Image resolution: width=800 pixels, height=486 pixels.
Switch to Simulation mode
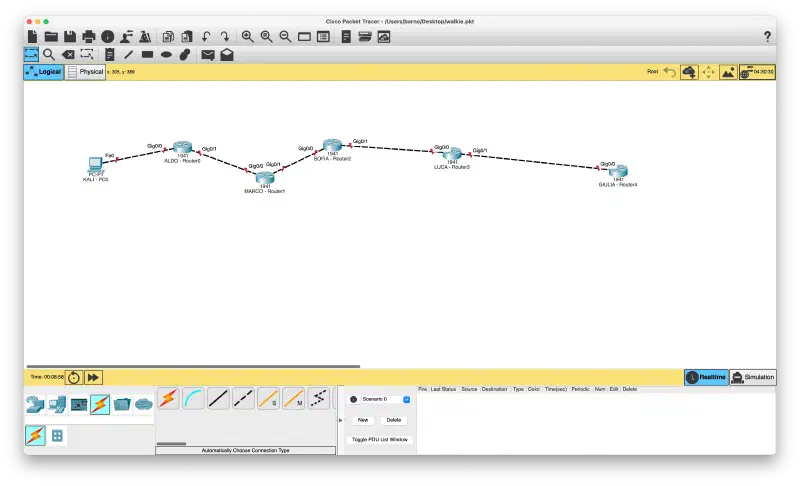click(x=753, y=377)
